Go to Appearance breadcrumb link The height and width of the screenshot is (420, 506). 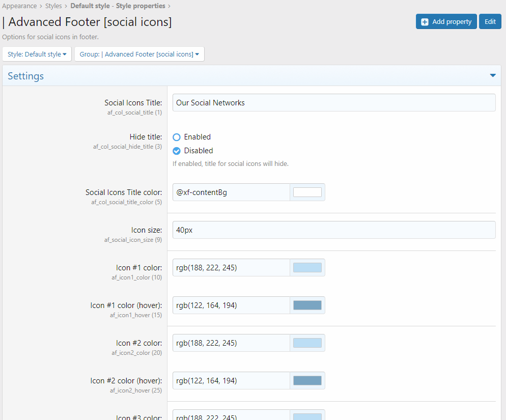(x=19, y=6)
